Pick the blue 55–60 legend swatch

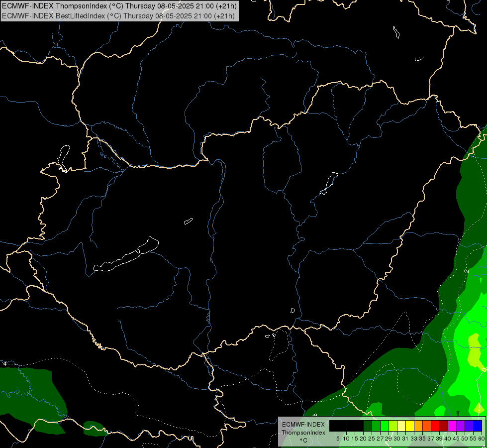(478, 426)
